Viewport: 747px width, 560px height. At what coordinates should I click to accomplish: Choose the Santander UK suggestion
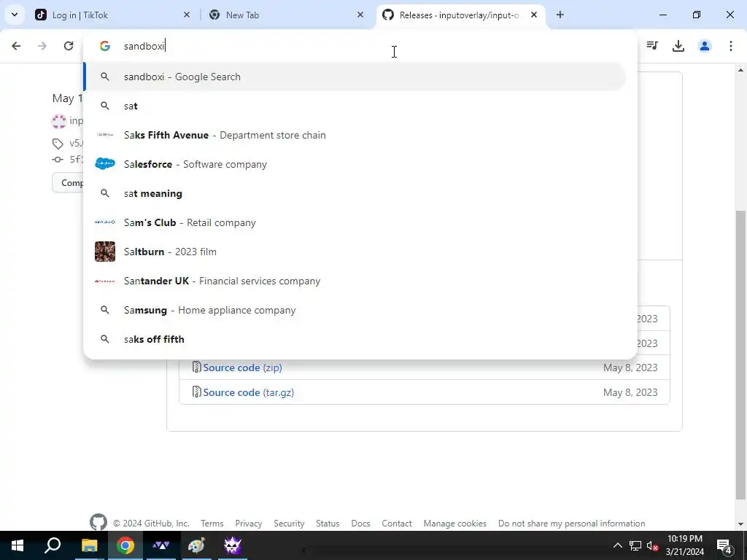tap(355, 281)
